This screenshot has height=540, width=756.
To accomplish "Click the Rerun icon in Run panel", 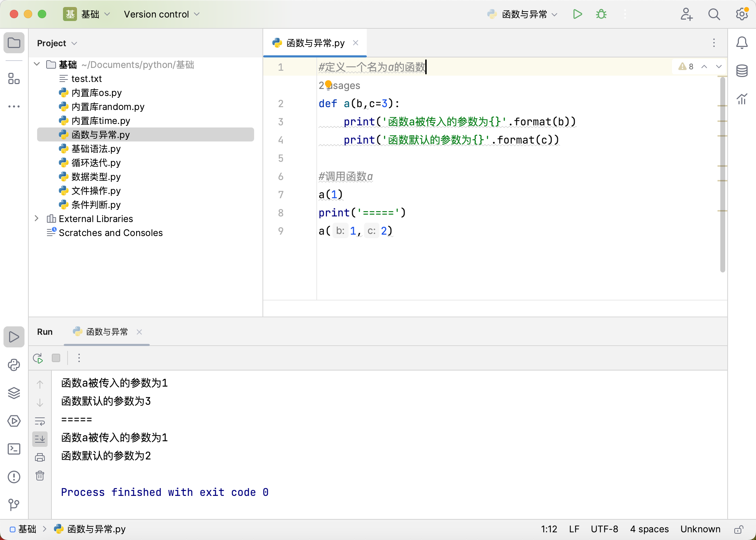I will [38, 358].
